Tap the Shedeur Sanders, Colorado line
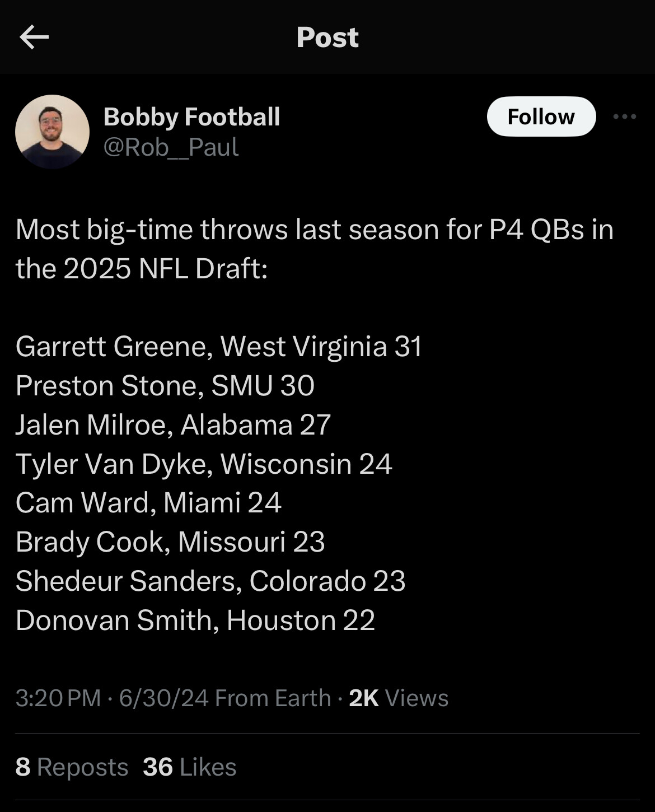 coord(210,581)
